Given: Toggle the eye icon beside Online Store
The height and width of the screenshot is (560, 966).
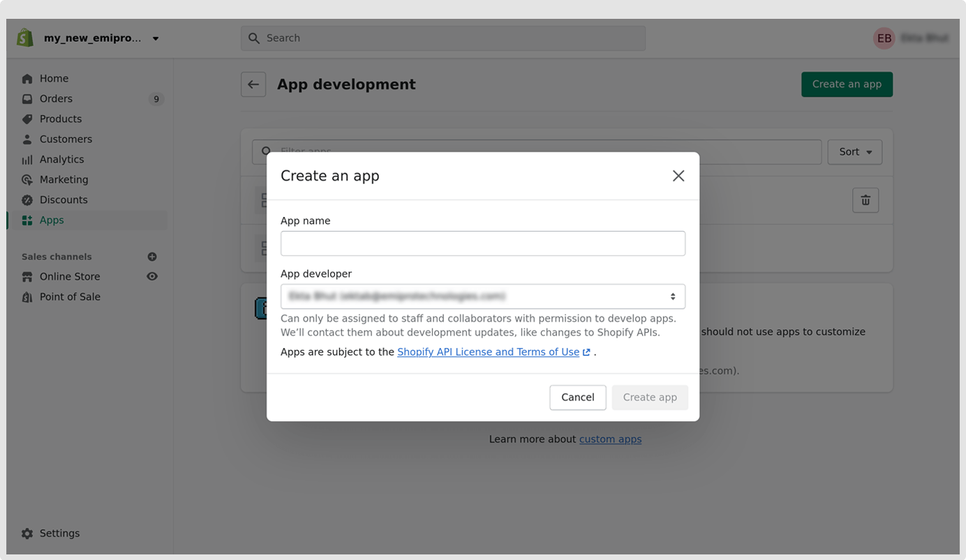Looking at the screenshot, I should (x=152, y=277).
